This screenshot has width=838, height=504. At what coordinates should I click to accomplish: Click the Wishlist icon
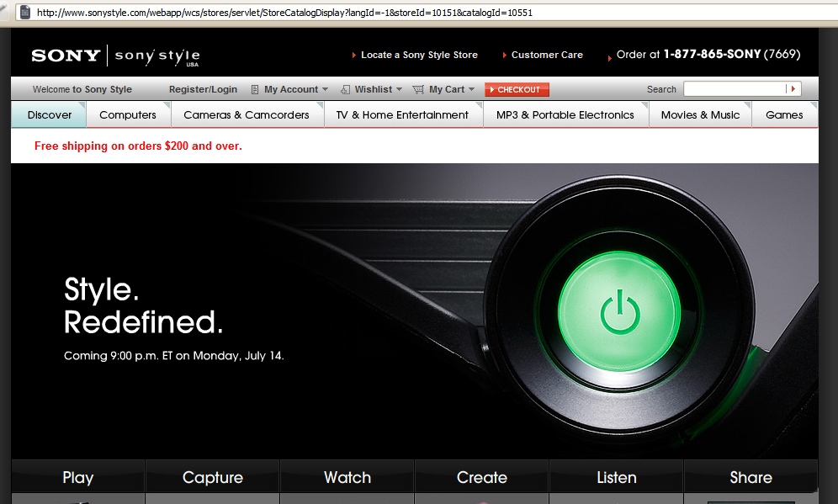click(346, 90)
